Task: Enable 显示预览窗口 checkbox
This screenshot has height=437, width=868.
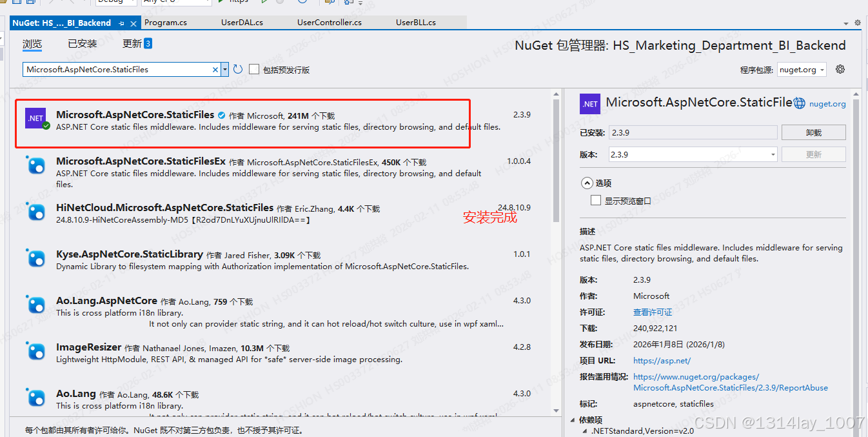Action: pyautogui.click(x=596, y=201)
